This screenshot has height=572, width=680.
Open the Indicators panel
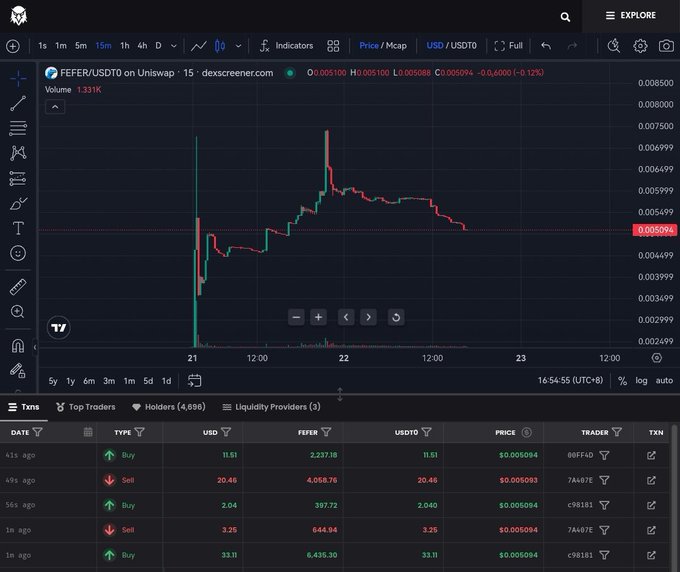[x=286, y=46]
